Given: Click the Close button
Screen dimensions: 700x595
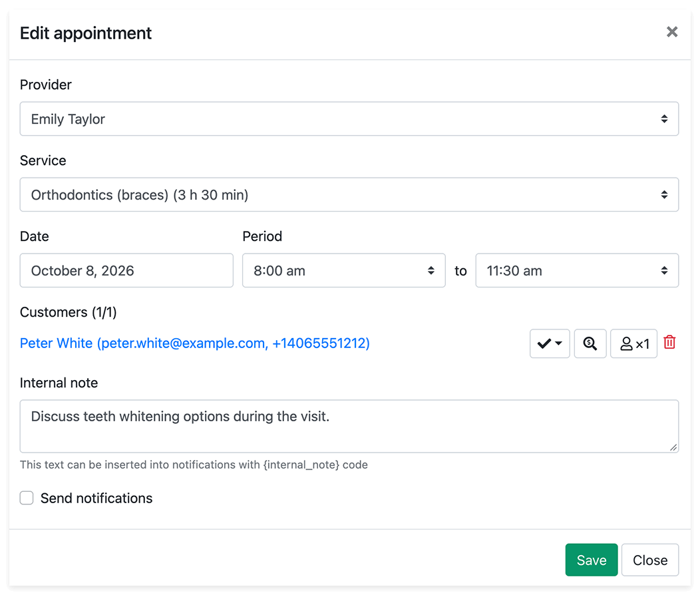Looking at the screenshot, I should click(650, 560).
